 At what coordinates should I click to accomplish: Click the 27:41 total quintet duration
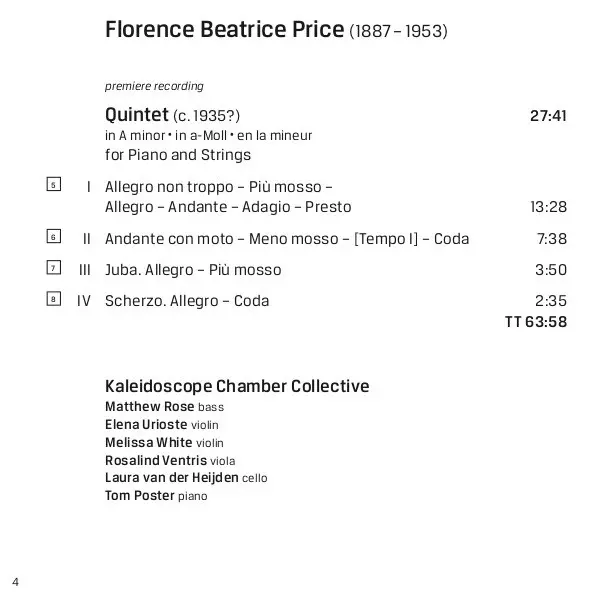coord(548,116)
